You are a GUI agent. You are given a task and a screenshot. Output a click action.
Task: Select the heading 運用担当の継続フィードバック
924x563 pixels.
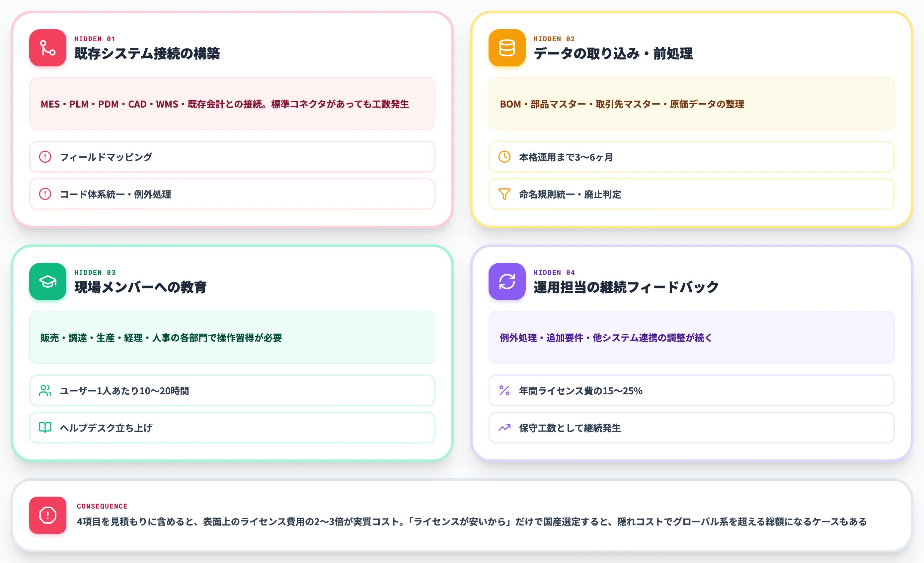pos(626,287)
